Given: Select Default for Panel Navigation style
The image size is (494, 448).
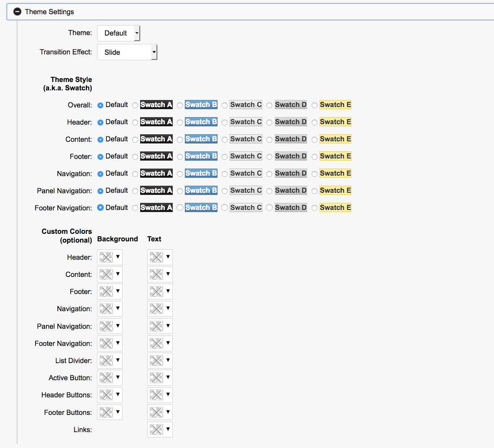Looking at the screenshot, I should (x=100, y=191).
